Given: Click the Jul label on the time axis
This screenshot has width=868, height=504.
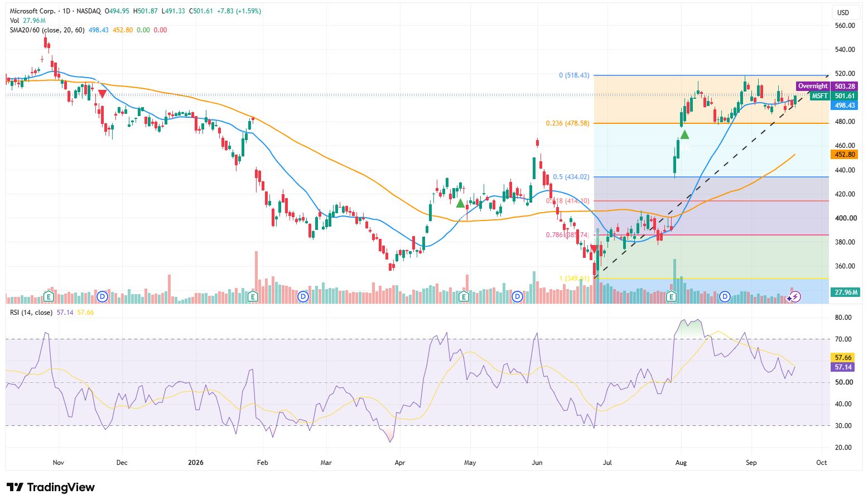Looking at the screenshot, I should (x=607, y=463).
